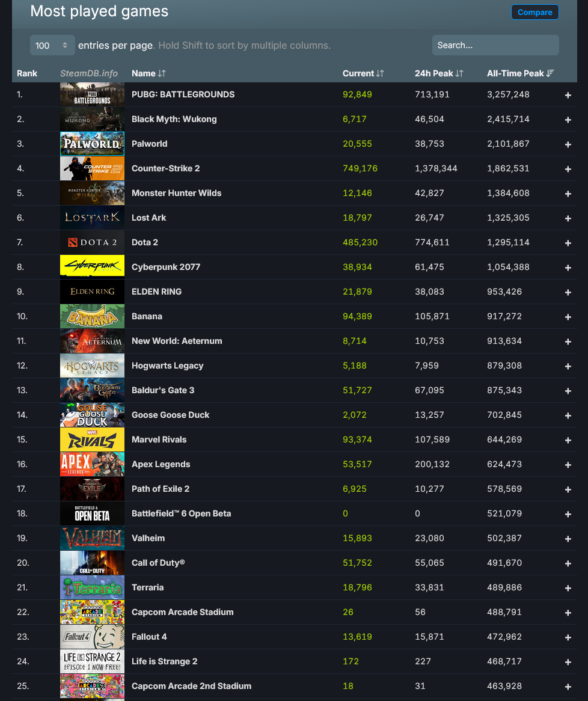Screen dimensions: 588x701
Task: Select Elden Ring's current count 21,879
Action: click(x=357, y=292)
